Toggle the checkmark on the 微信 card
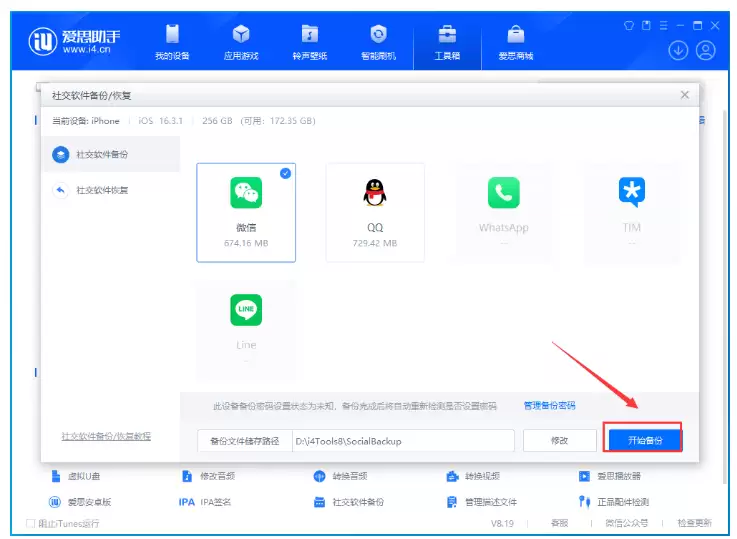 click(285, 173)
